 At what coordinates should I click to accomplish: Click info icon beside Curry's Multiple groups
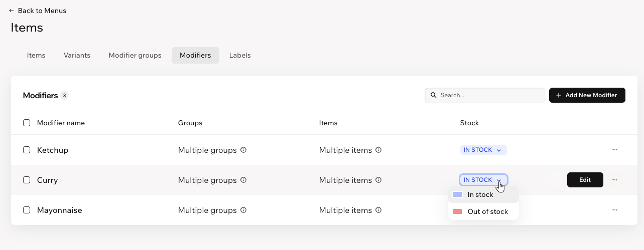coord(243,180)
